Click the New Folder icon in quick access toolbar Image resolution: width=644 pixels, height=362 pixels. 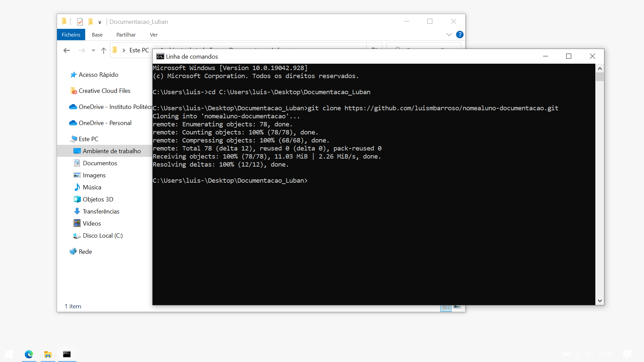(x=91, y=22)
